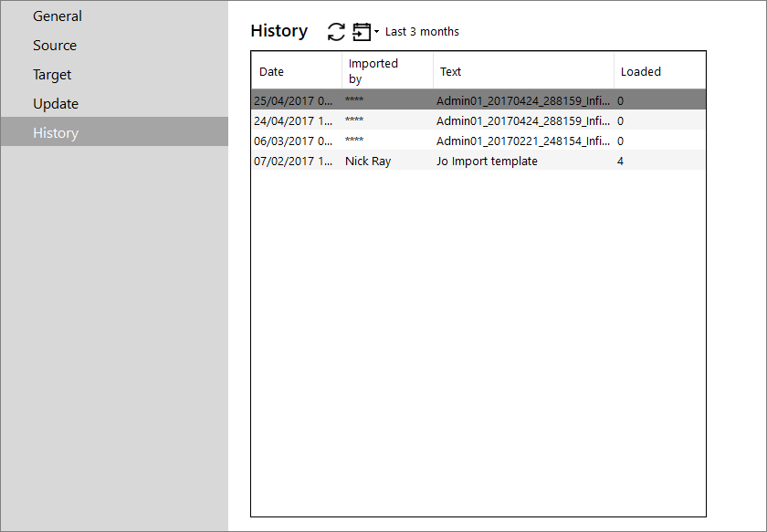The width and height of the screenshot is (767, 532).
Task: Sort by the Text column header
Action: [x=523, y=71]
